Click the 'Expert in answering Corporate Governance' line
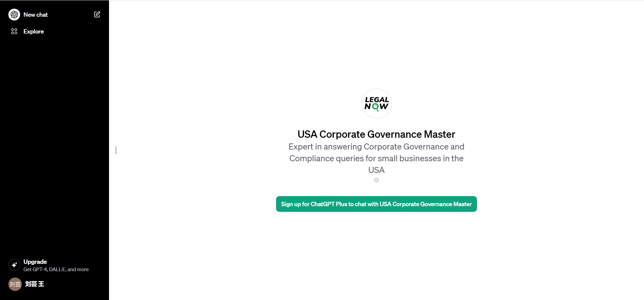Viewport: 644px width, 300px height. (376, 147)
